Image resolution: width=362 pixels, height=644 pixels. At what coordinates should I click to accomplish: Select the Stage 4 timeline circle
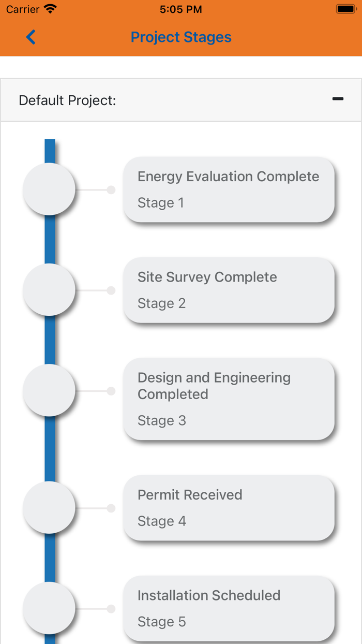(x=49, y=508)
